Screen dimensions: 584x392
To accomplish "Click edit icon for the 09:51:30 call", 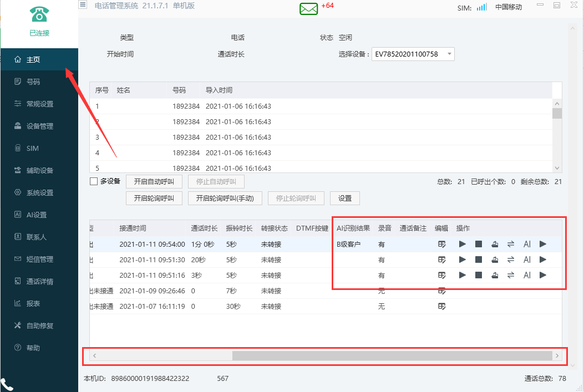I will pyautogui.click(x=441, y=260).
